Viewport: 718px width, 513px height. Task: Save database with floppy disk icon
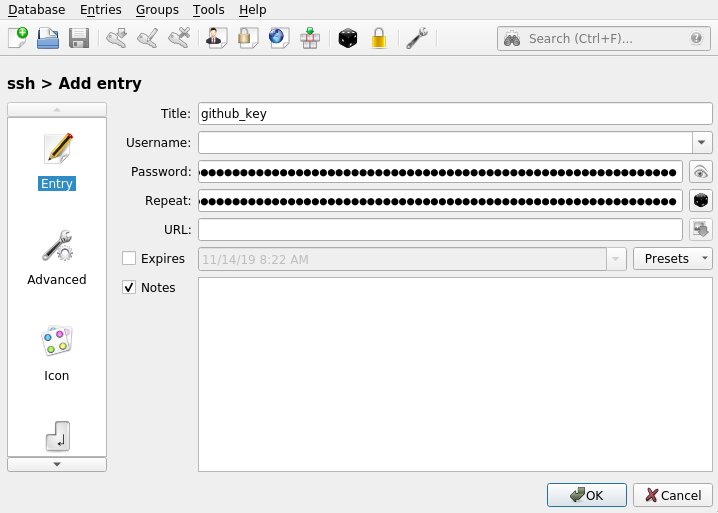tap(79, 38)
